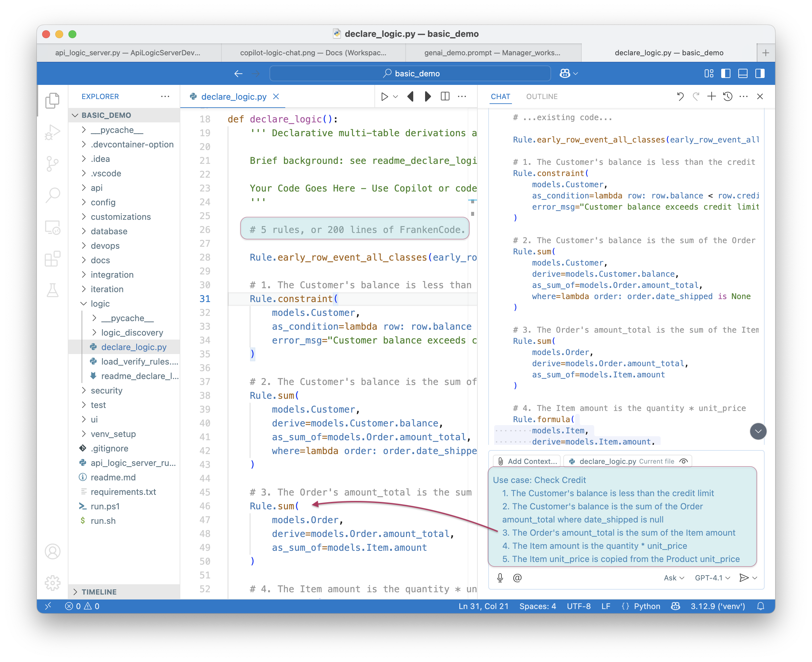Open the GPT-4.1 model picker
The image size is (812, 662).
712,578
